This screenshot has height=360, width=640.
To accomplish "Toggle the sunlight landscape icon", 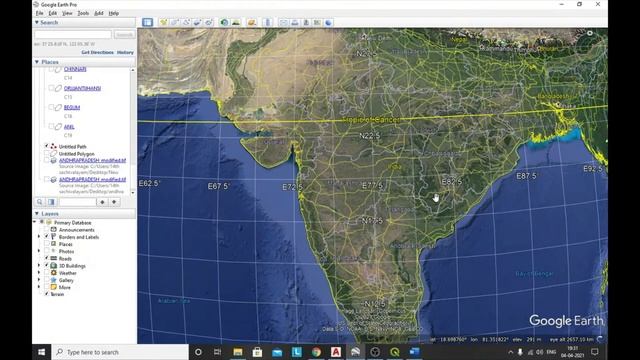I will [x=236, y=22].
